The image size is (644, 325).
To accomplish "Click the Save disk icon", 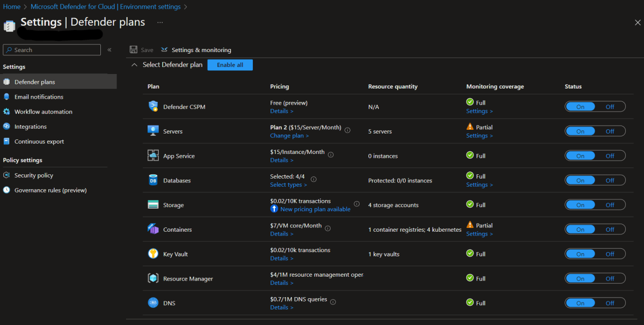I will (133, 50).
